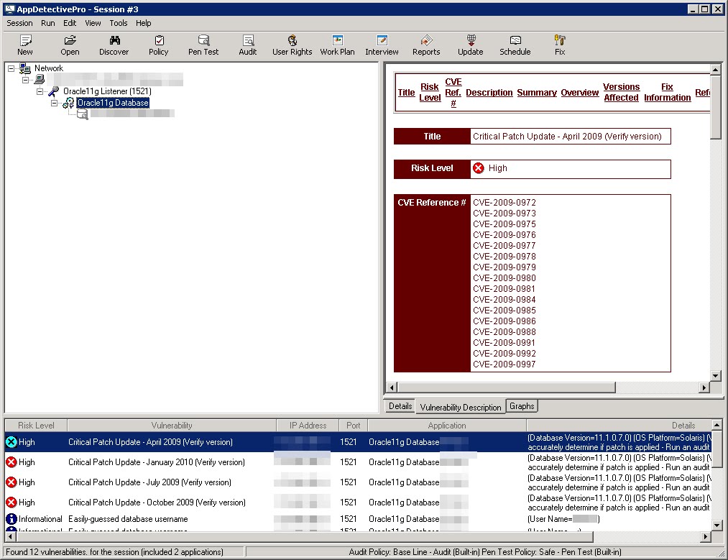Click vulnerability list scroll-down arrow
This screenshot has height=560, width=728.
[717, 525]
